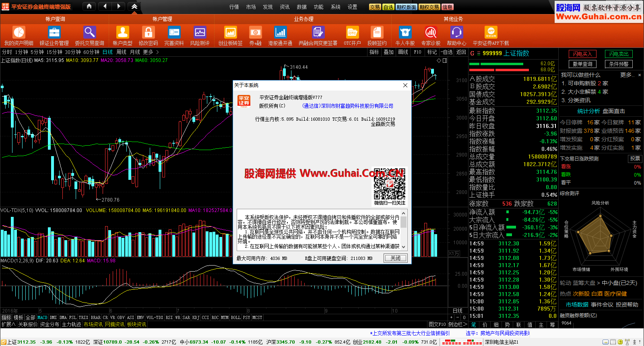Click 指标 in chart toolbar

[374, 52]
